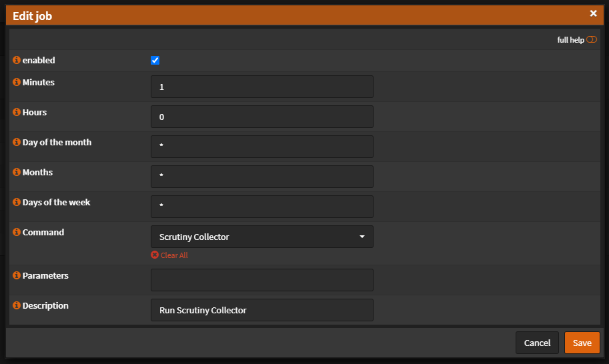609x364 pixels.
Task: Toggle the full help switch
Action: [x=592, y=39]
